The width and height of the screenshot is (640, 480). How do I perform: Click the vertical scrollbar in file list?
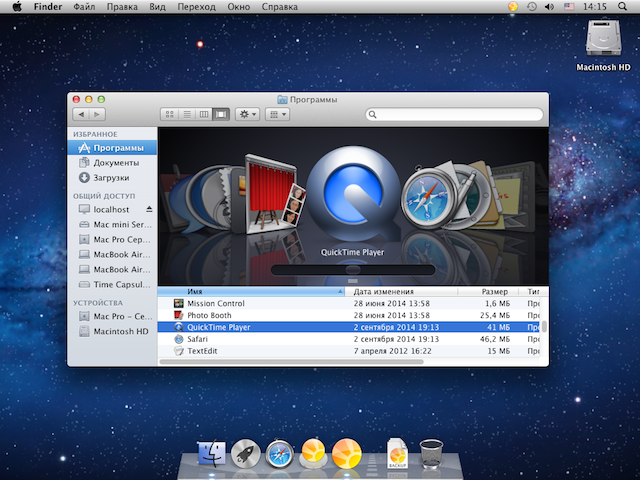point(544,327)
